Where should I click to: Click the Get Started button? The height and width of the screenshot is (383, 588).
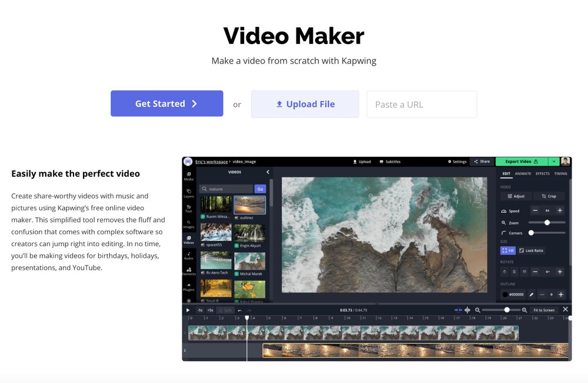click(x=166, y=103)
